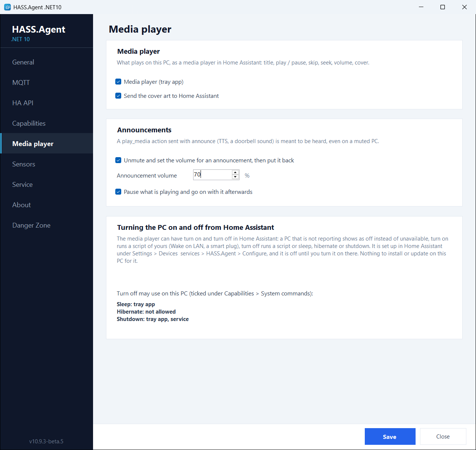476x450 pixels.
Task: Click the HASS.Agent app icon in title bar
Action: tap(7, 7)
